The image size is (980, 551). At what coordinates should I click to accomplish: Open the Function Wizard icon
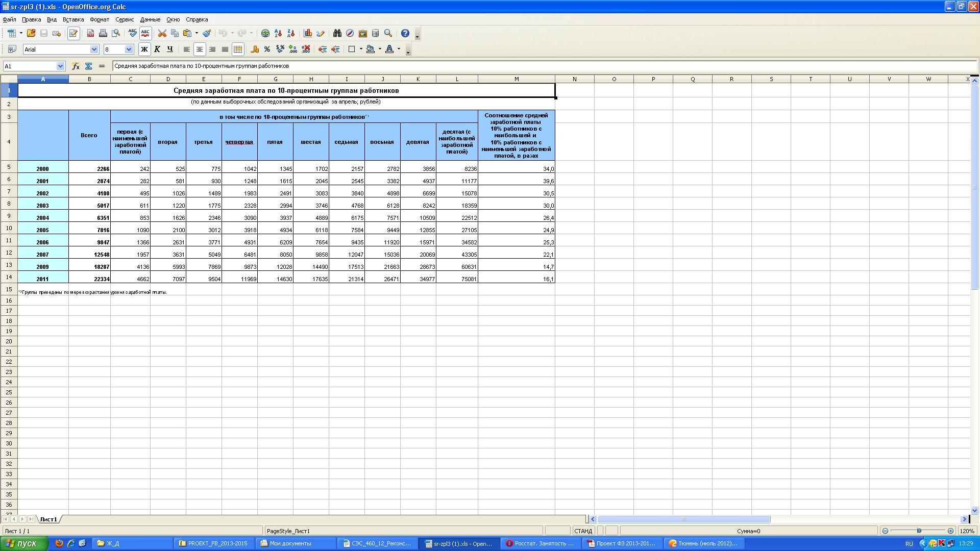pyautogui.click(x=76, y=66)
